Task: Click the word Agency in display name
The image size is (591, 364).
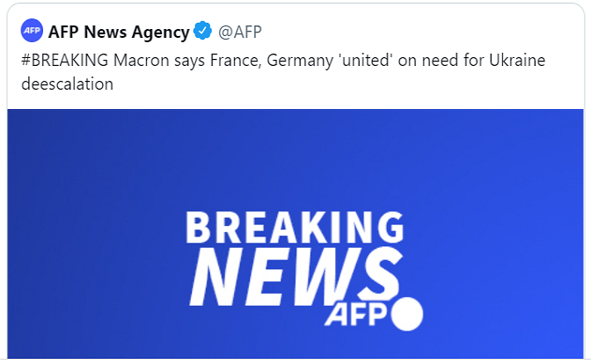Action: click(159, 33)
